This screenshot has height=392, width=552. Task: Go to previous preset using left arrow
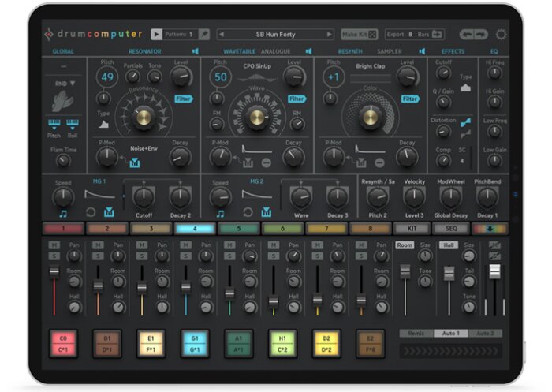point(222,35)
